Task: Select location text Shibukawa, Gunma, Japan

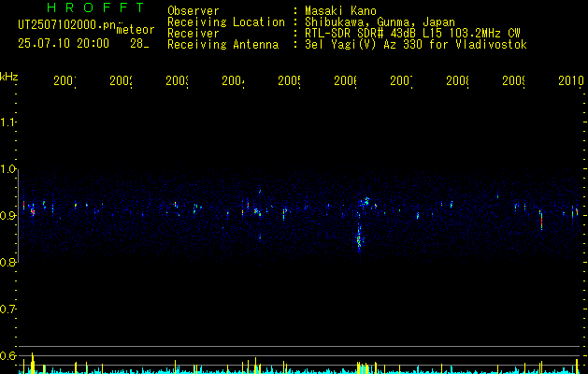Action: [x=380, y=22]
